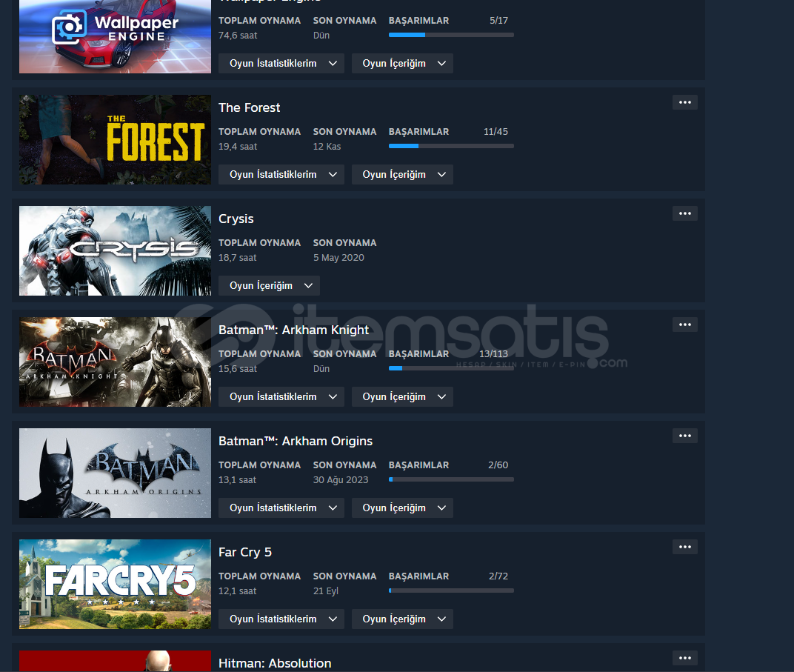This screenshot has width=794, height=672.
Task: Expand Oyun İçeriğim for Batman: Arkham Knight
Action: (x=402, y=396)
